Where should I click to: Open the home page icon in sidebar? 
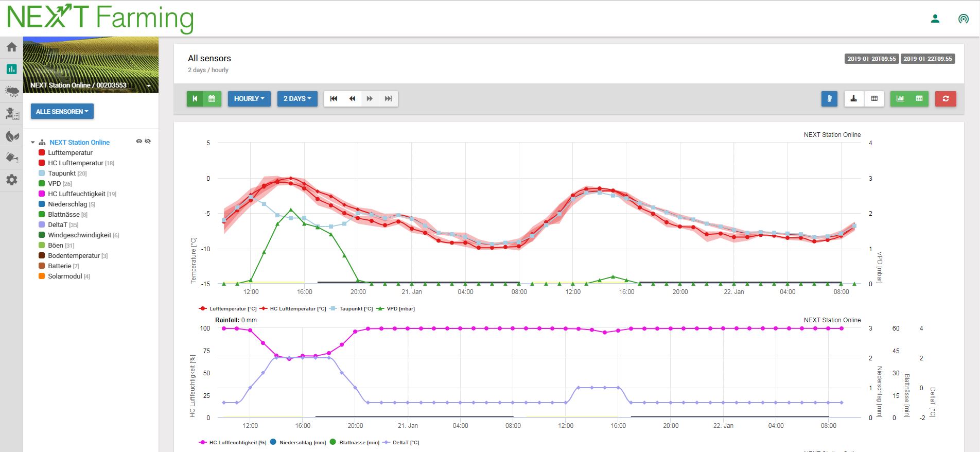click(11, 47)
